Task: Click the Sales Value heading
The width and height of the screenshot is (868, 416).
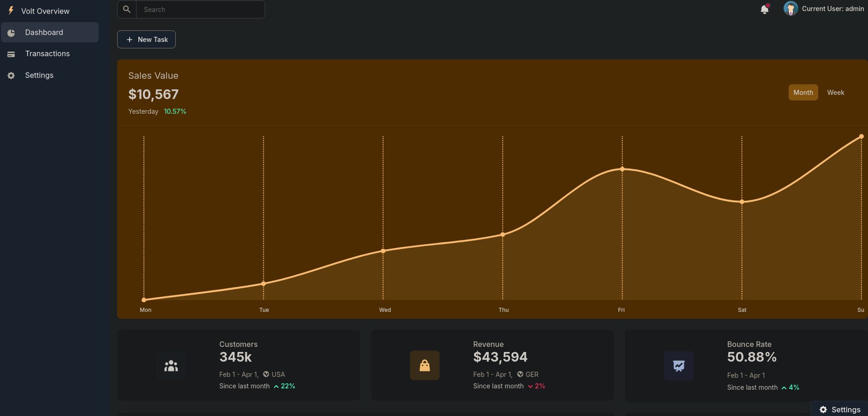Action: (153, 76)
